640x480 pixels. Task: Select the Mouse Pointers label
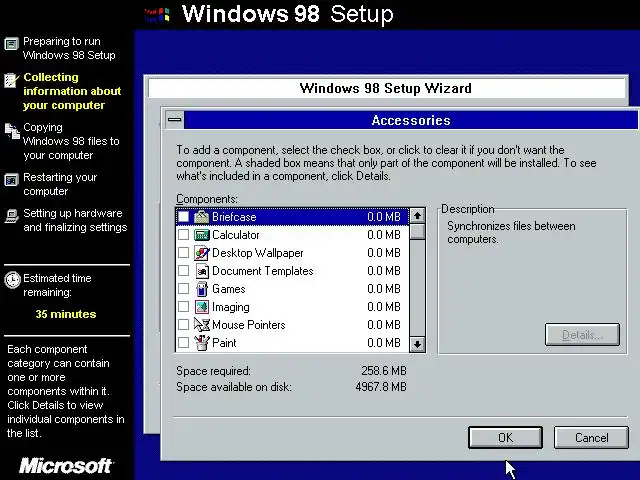pyautogui.click(x=249, y=325)
